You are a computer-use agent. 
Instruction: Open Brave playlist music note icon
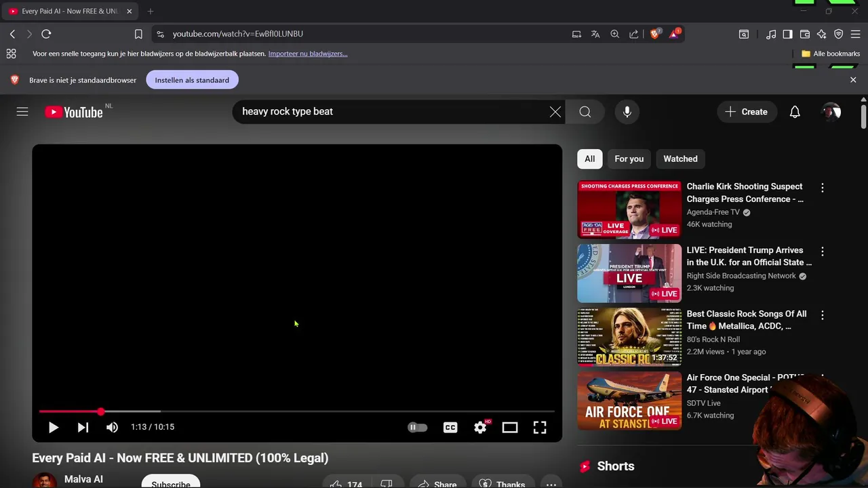pos(771,34)
